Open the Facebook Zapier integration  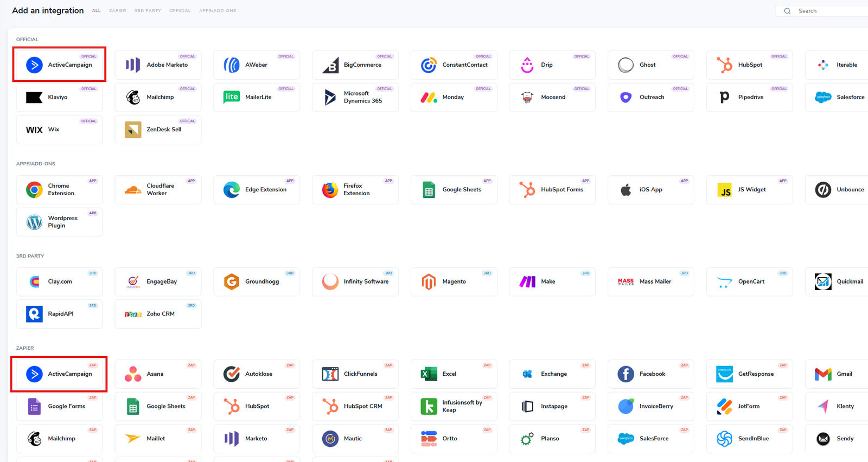650,374
